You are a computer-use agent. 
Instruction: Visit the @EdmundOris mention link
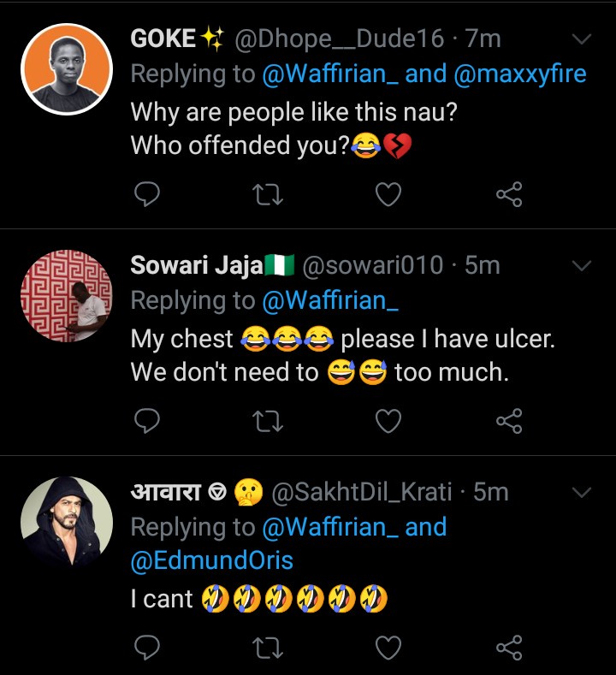click(211, 560)
